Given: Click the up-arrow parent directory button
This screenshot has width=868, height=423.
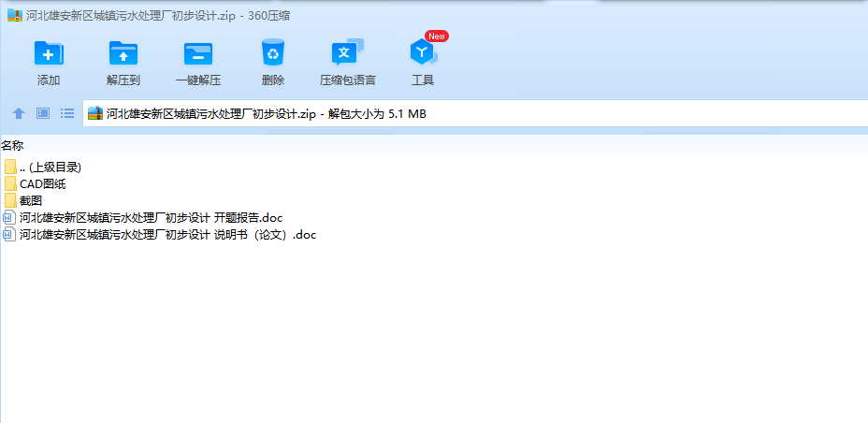Looking at the screenshot, I should 19,113.
